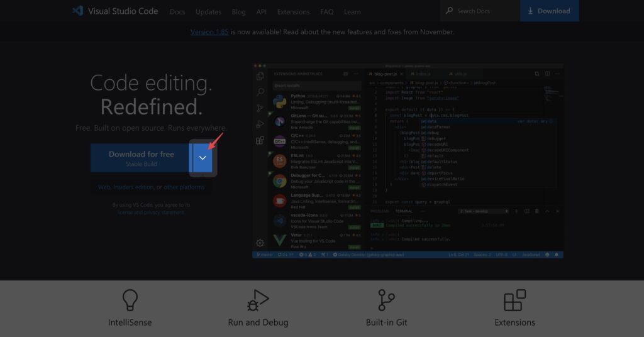Click the IntelliSense lightbulb icon
644x337 pixels.
tap(130, 301)
